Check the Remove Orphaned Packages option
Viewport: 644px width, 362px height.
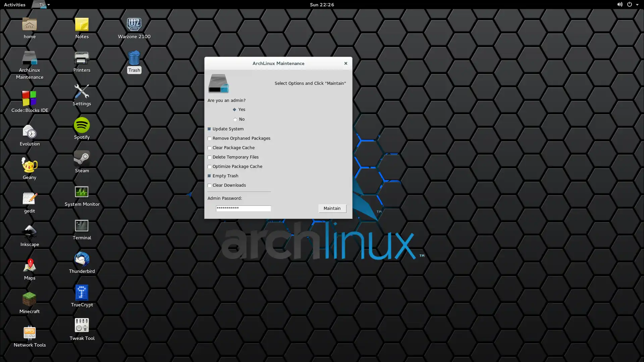point(209,138)
